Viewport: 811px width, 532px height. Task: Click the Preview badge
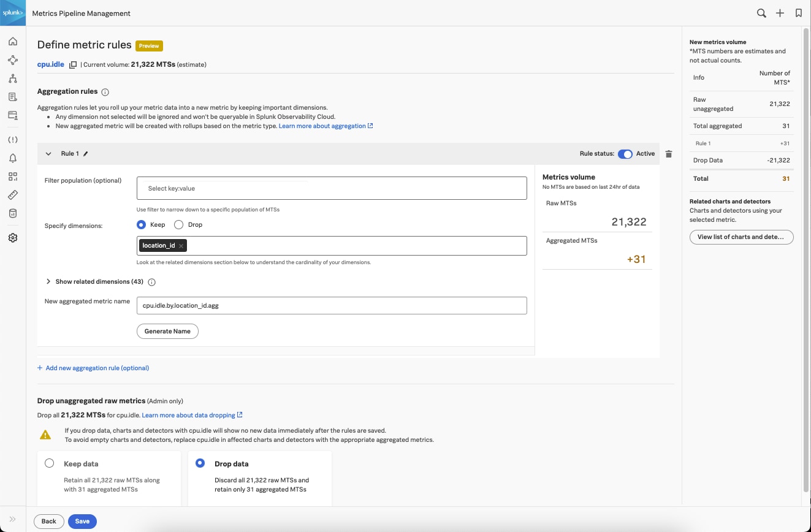click(x=149, y=46)
